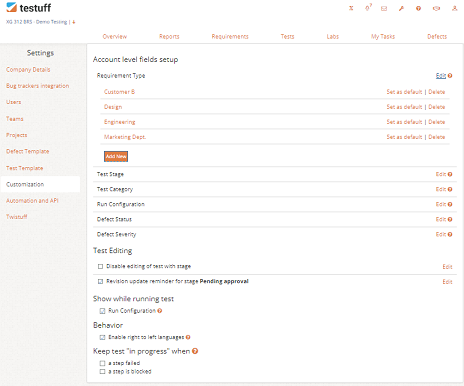
Task: Switch to the Tests tab
Action: (x=287, y=36)
